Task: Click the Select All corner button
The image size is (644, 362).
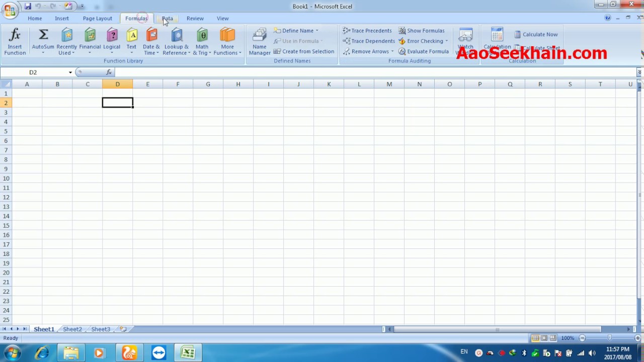Action: click(x=6, y=84)
